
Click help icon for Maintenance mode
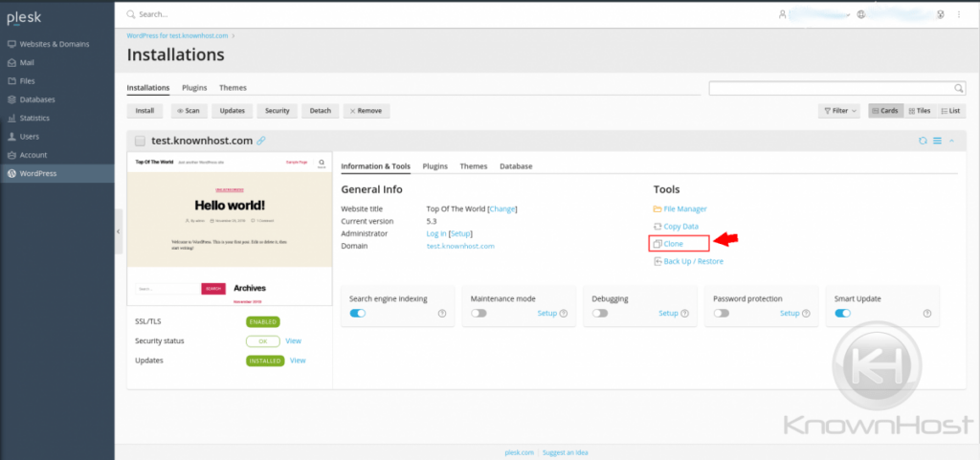tap(564, 314)
